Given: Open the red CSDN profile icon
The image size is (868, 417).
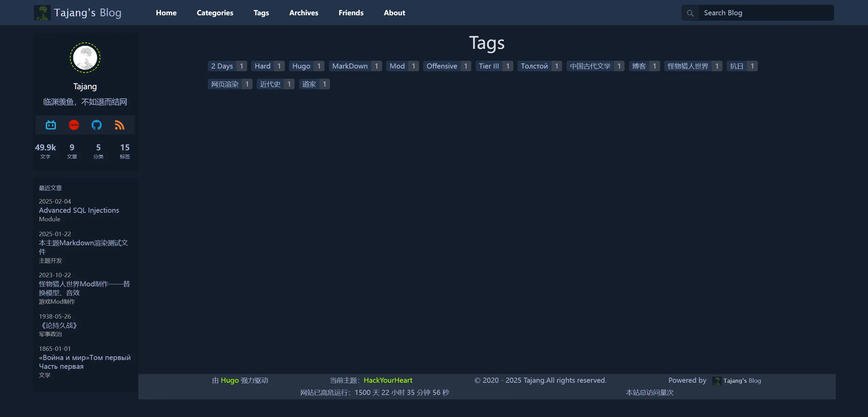Looking at the screenshot, I should pyautogui.click(x=74, y=125).
